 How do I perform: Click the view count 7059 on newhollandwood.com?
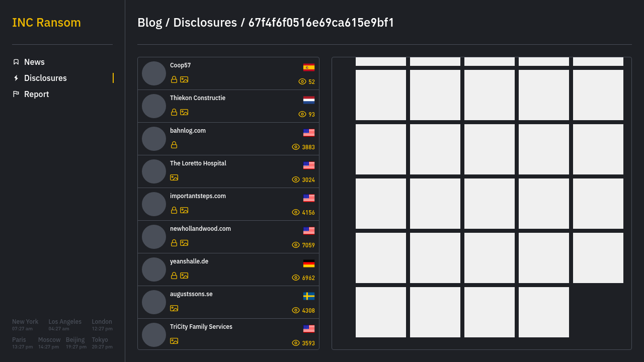tap(308, 245)
